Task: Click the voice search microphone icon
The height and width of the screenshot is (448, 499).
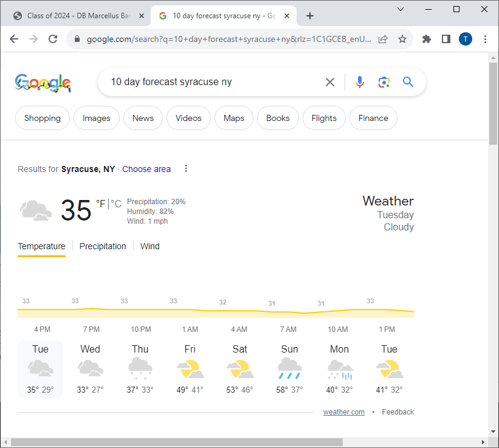Action: pos(360,81)
